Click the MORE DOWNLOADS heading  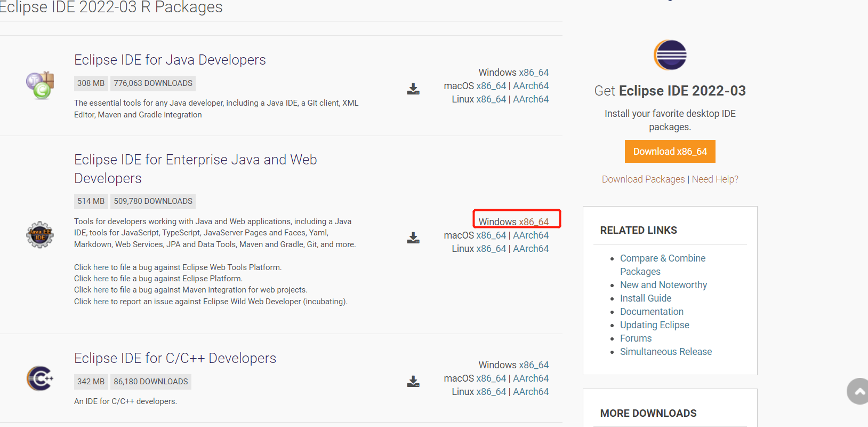tap(648, 413)
